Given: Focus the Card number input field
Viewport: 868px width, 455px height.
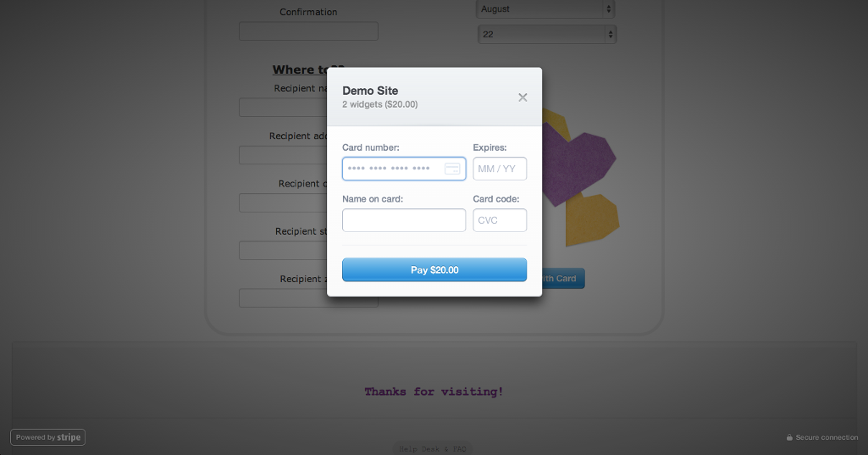Looking at the screenshot, I should [x=394, y=169].
